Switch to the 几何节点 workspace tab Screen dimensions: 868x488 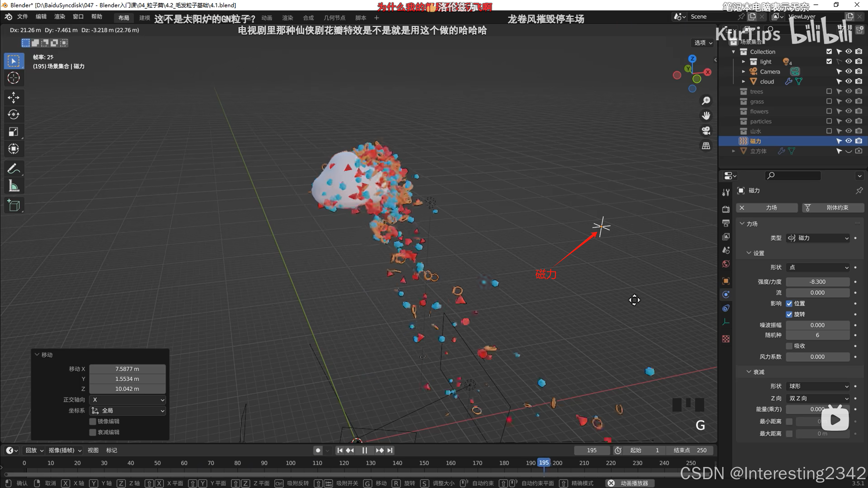click(334, 18)
